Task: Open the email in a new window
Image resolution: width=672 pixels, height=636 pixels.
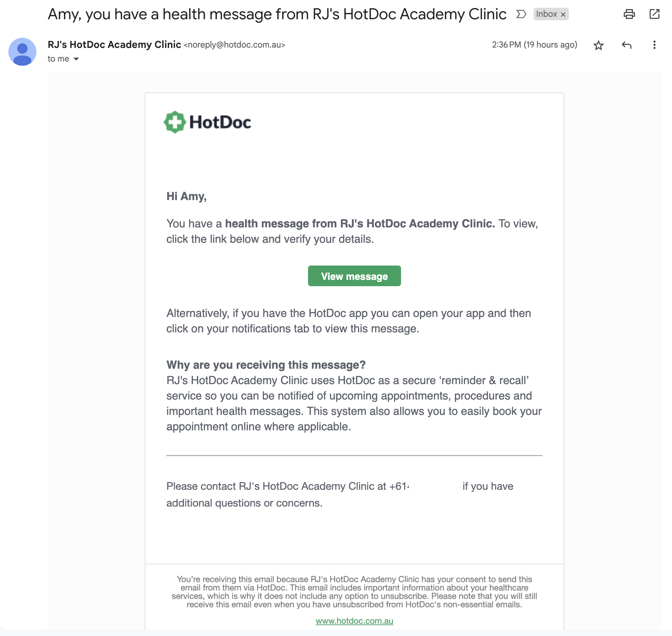Action: (654, 14)
